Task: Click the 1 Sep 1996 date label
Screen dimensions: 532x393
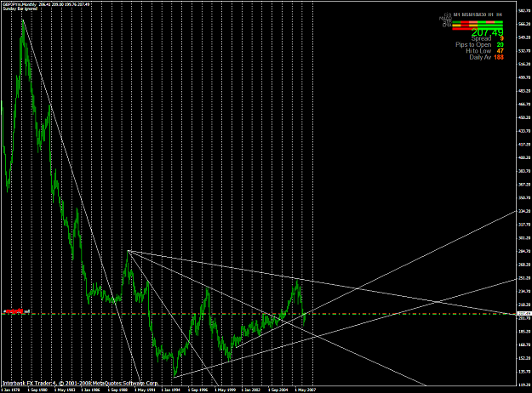Action: tap(198, 390)
